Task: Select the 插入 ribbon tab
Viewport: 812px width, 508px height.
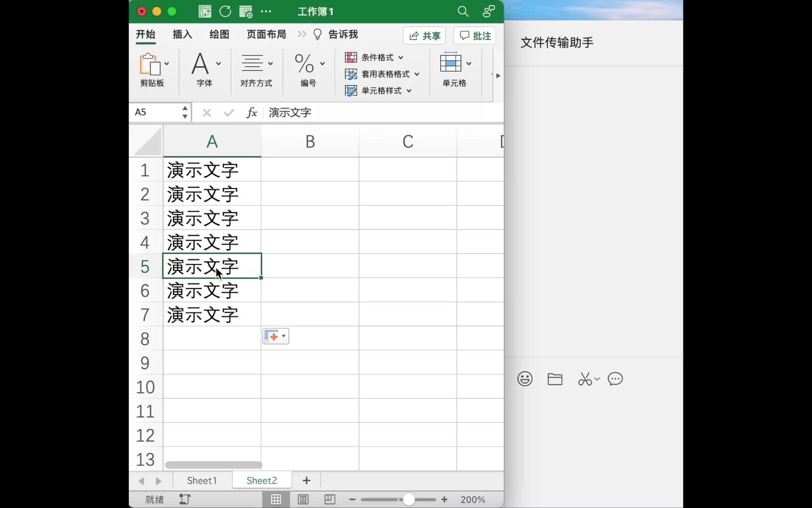Action: point(182,34)
